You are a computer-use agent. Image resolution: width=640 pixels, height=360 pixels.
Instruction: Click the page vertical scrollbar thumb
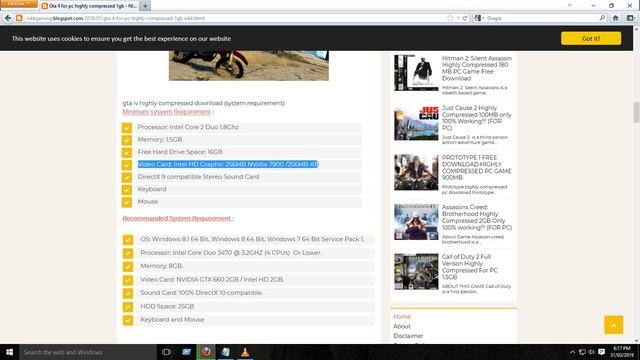pos(636,112)
